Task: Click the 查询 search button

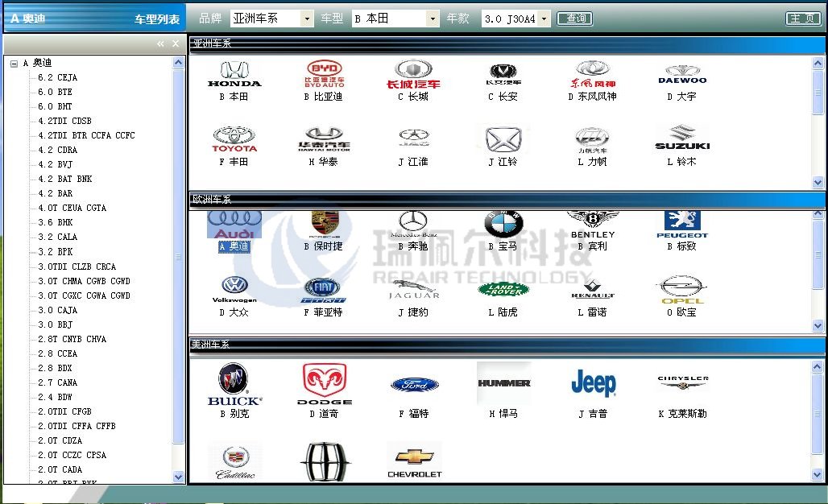Action: click(576, 19)
